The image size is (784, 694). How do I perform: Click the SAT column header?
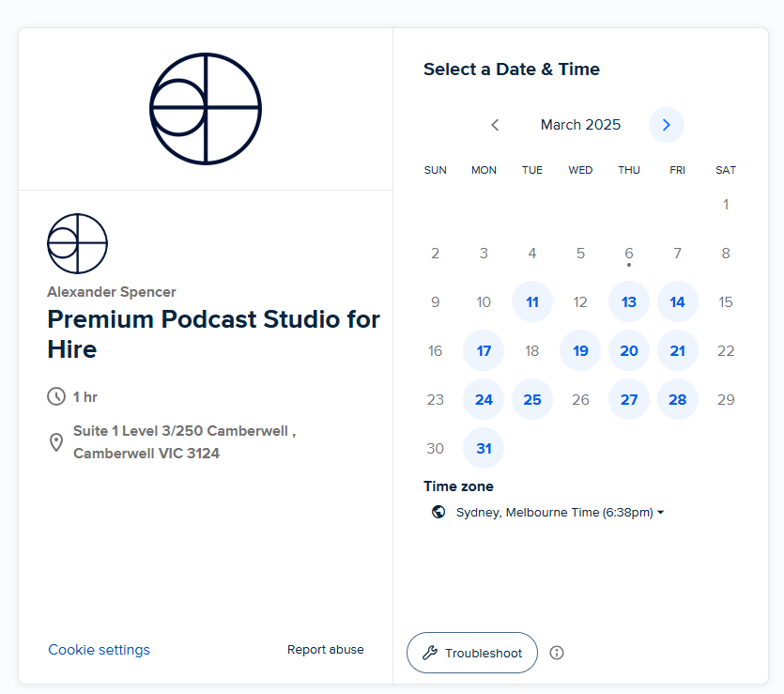tap(726, 170)
